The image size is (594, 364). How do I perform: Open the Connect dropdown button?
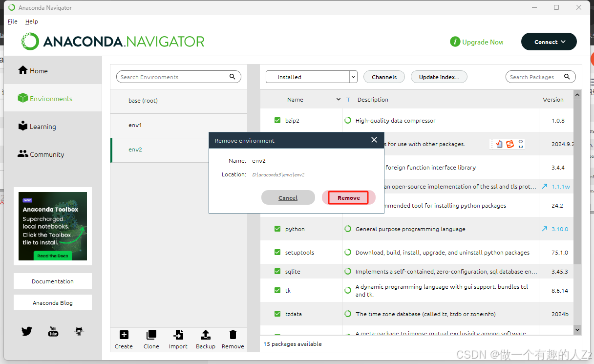(549, 42)
